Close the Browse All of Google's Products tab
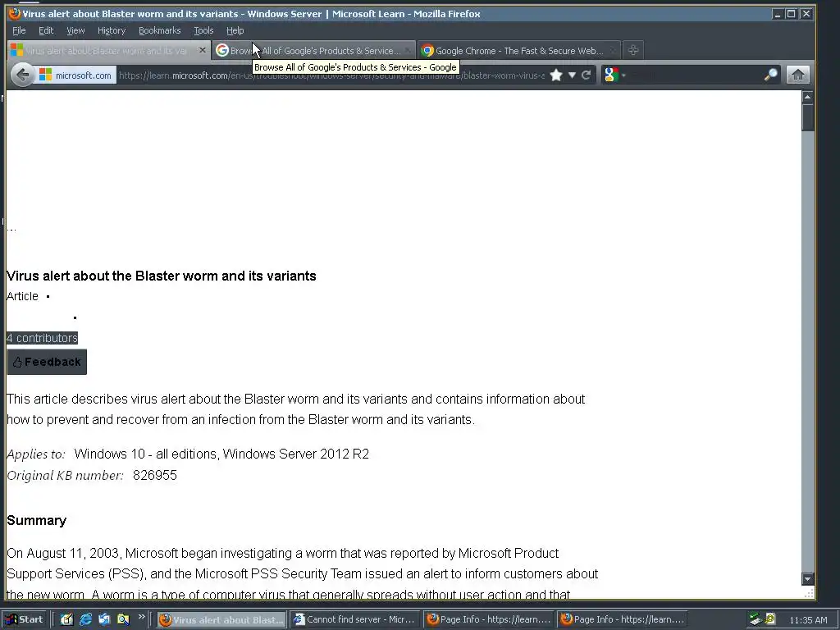This screenshot has height=630, width=840. tap(408, 50)
